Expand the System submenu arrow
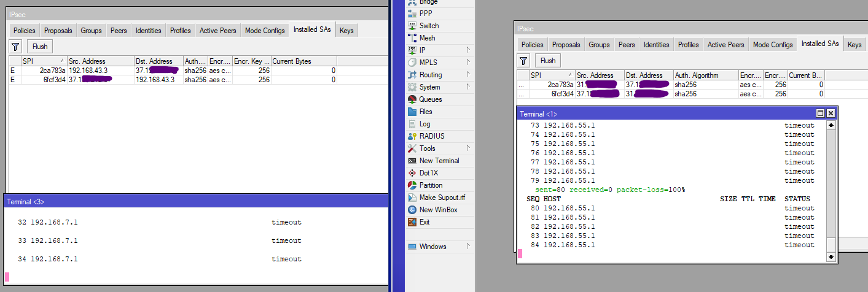Screen dimensions: 868x292 468,86
